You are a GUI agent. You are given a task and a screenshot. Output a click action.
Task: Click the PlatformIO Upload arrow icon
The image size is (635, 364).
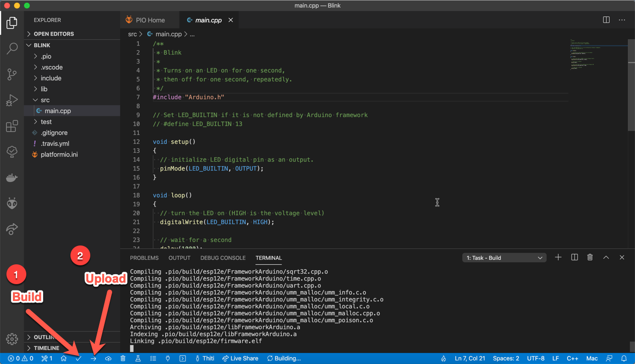93,358
